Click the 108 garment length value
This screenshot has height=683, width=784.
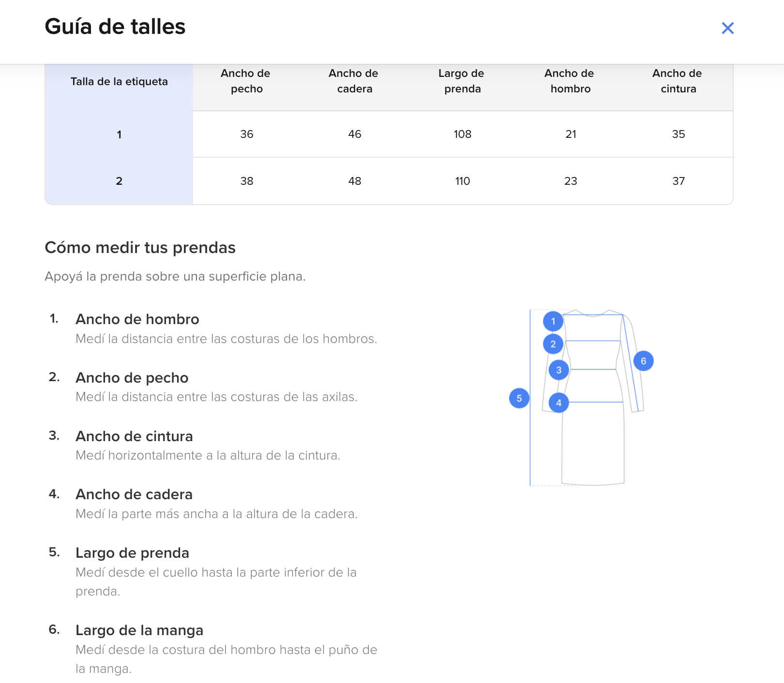(462, 134)
